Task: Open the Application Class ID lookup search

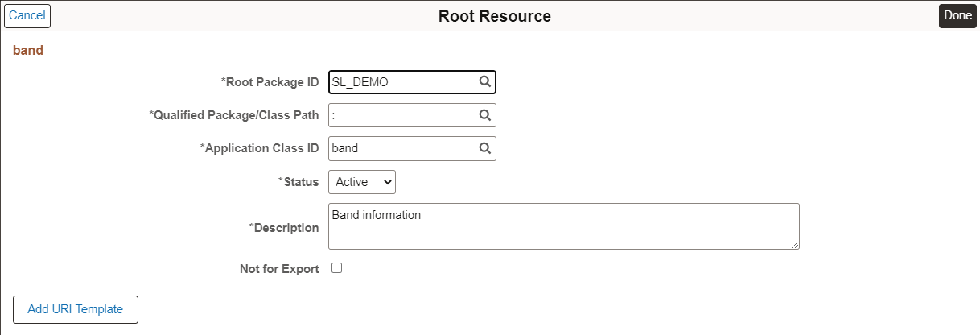Action: (484, 148)
